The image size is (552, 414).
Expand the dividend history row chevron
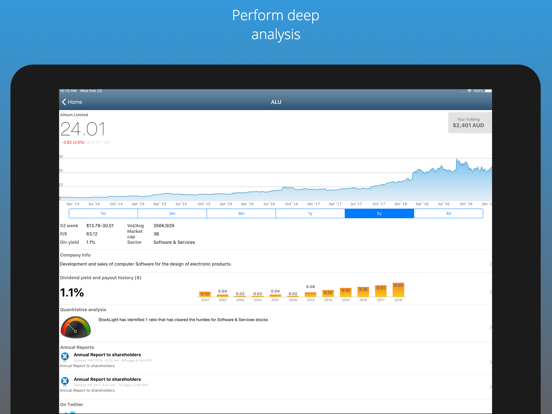(x=490, y=293)
